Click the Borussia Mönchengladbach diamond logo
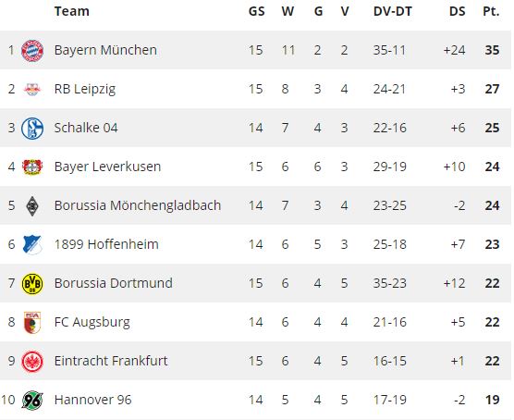Viewport: 514px width, 420px height. pyautogui.click(x=32, y=206)
